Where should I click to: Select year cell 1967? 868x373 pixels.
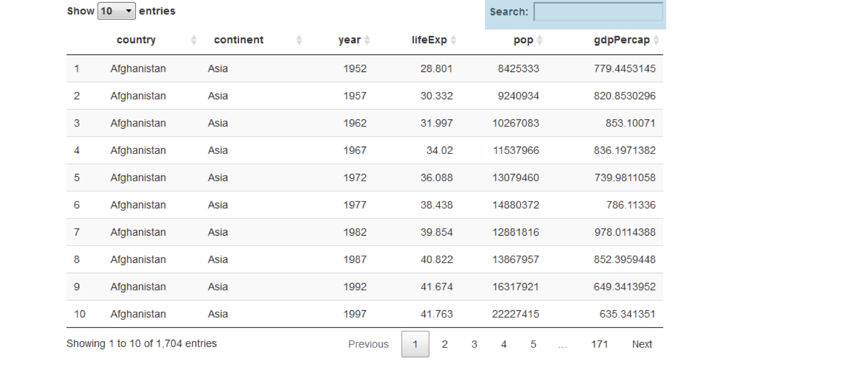pyautogui.click(x=355, y=150)
